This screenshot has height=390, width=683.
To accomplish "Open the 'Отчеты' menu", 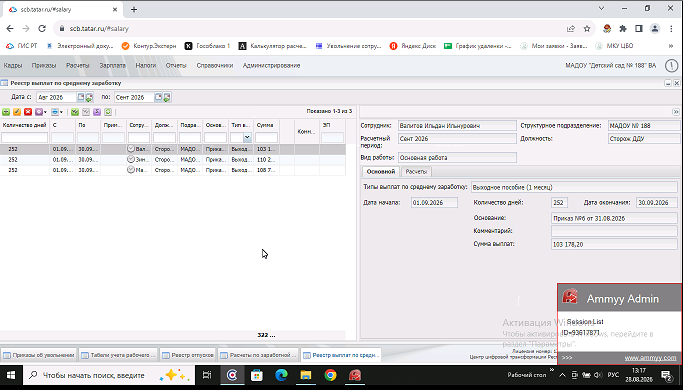I will pos(176,65).
